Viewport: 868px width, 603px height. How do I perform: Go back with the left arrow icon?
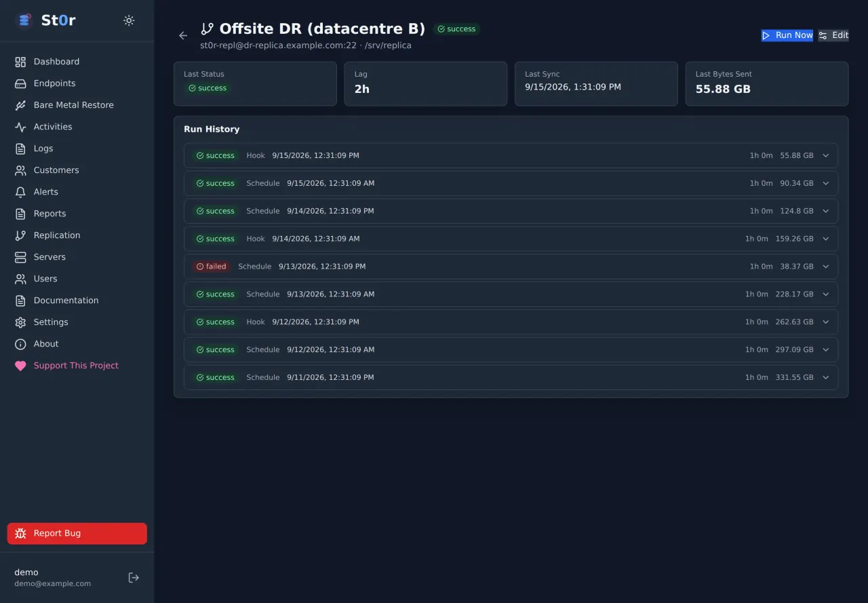[183, 35]
